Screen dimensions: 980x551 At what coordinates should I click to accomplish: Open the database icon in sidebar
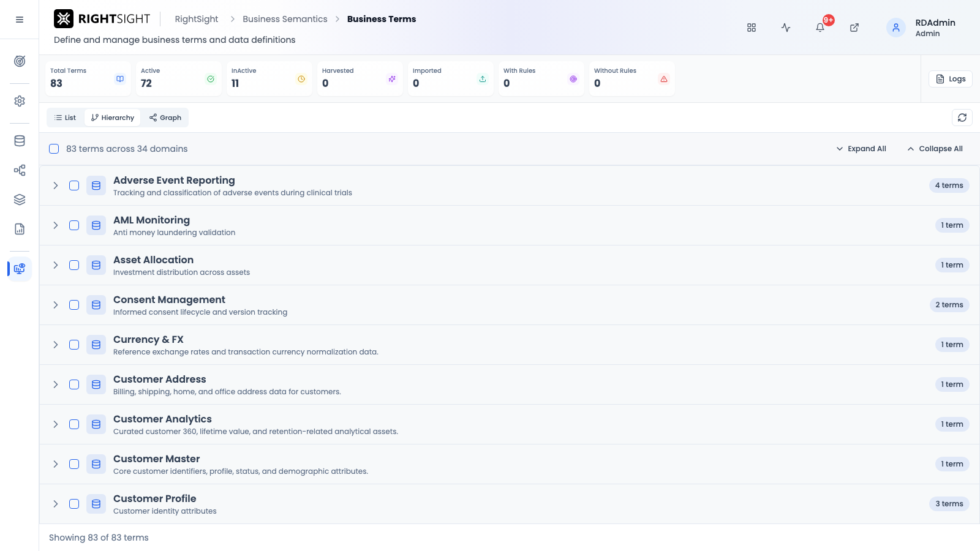click(x=20, y=141)
